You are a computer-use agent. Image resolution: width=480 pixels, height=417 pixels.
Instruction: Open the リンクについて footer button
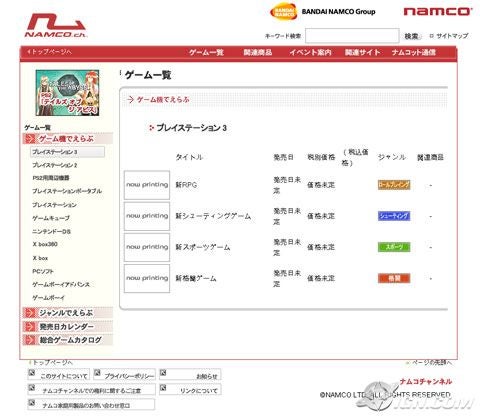(x=190, y=389)
